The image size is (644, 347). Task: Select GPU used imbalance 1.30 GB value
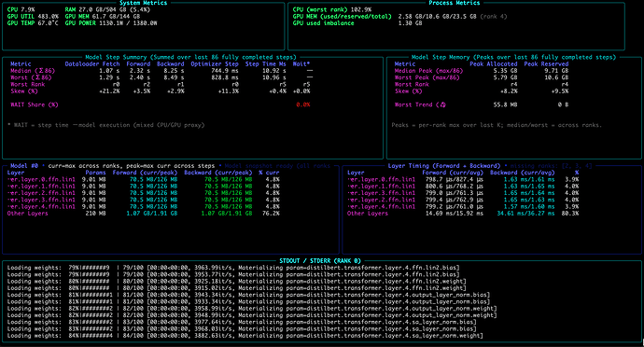click(x=410, y=23)
